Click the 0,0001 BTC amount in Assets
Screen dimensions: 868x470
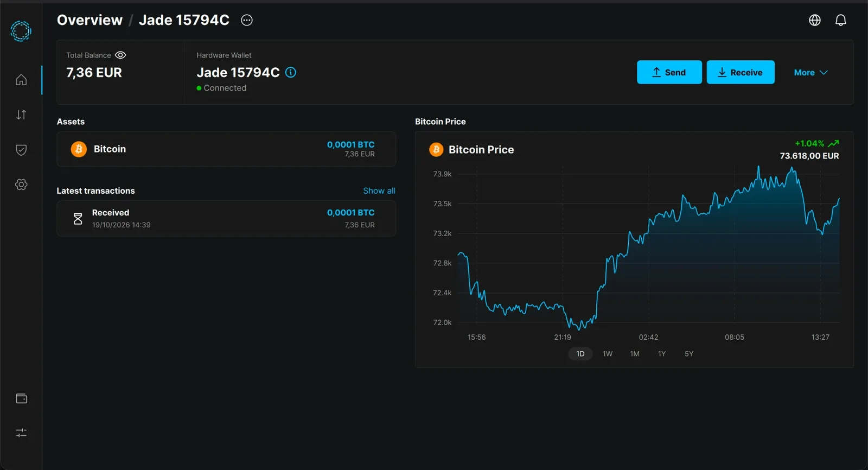[x=351, y=144]
